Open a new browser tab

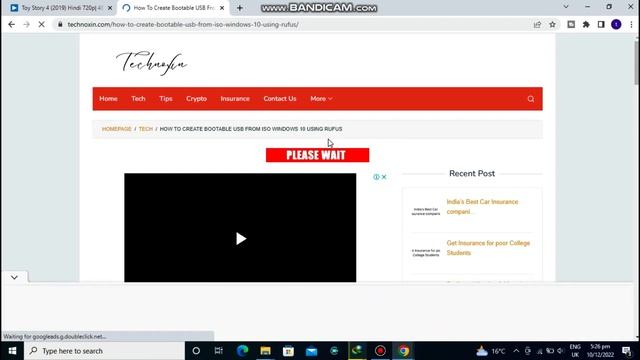240,8
